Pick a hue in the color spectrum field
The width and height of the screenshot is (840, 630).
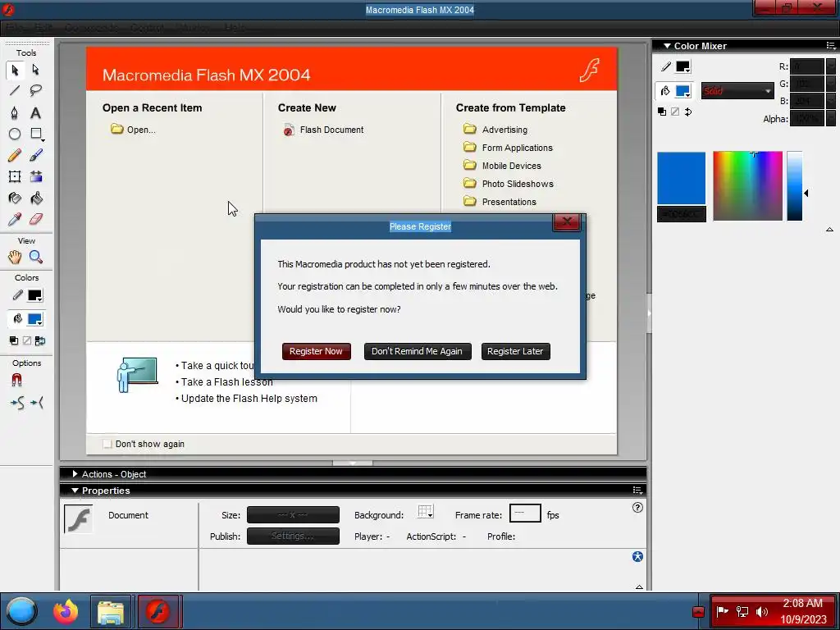[747, 186]
